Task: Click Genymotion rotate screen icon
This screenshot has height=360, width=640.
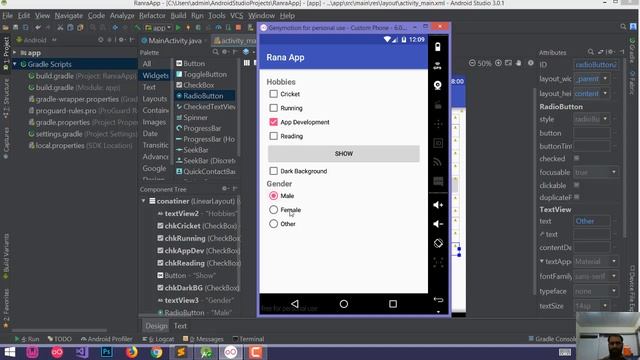Action: pyautogui.click(x=438, y=243)
